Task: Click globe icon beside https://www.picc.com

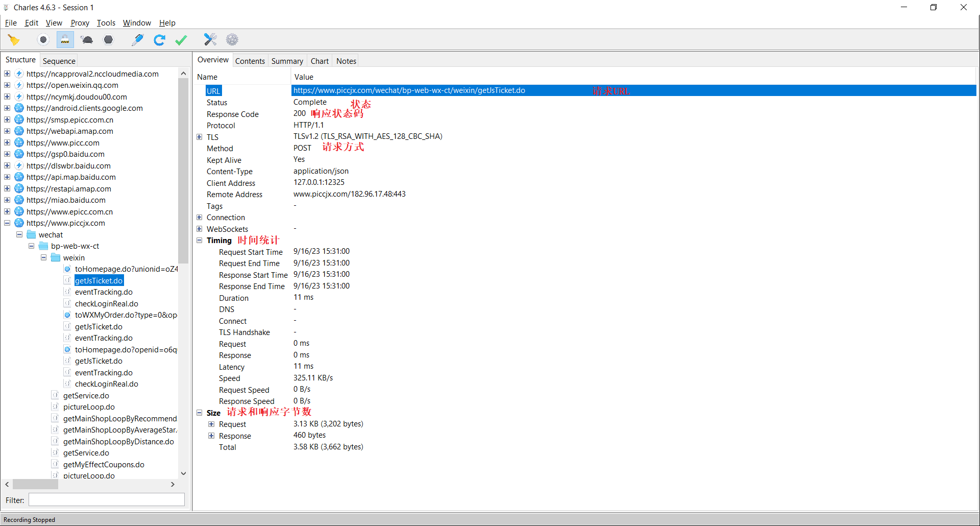Action: tap(19, 142)
